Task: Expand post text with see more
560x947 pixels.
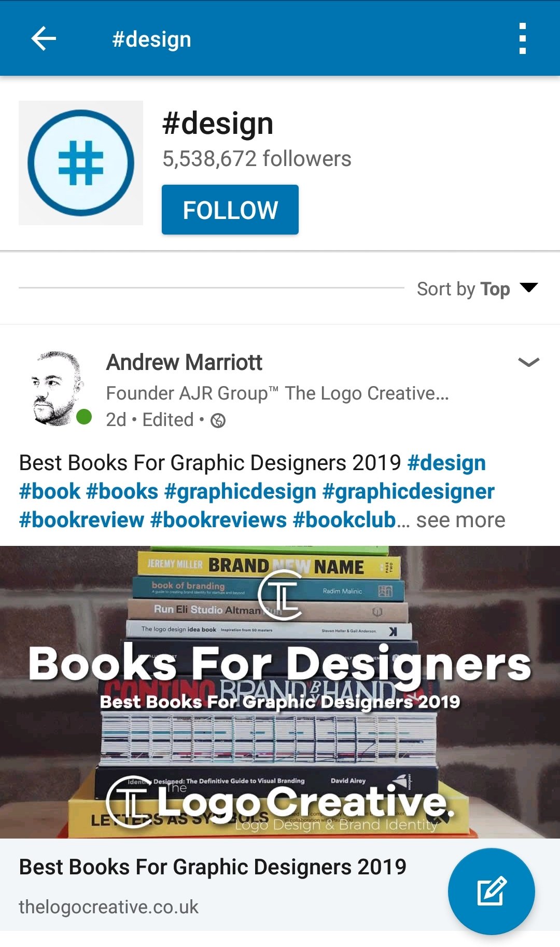Action: point(460,520)
